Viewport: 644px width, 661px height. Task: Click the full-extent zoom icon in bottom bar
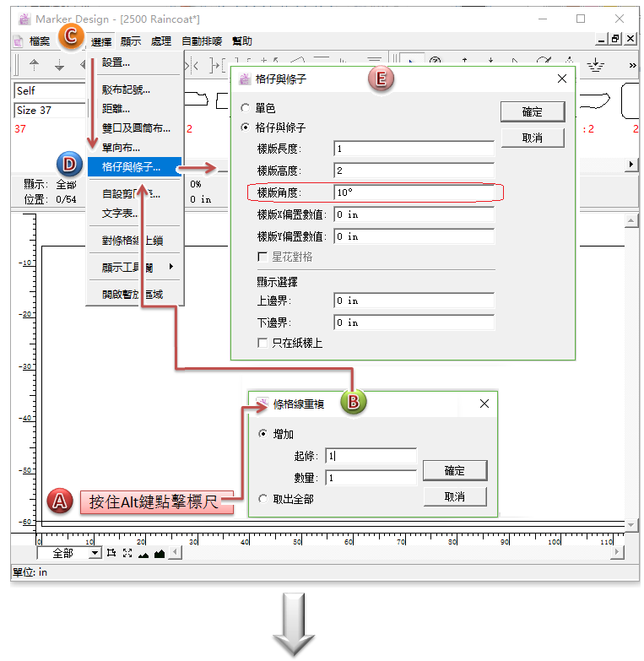[127, 553]
